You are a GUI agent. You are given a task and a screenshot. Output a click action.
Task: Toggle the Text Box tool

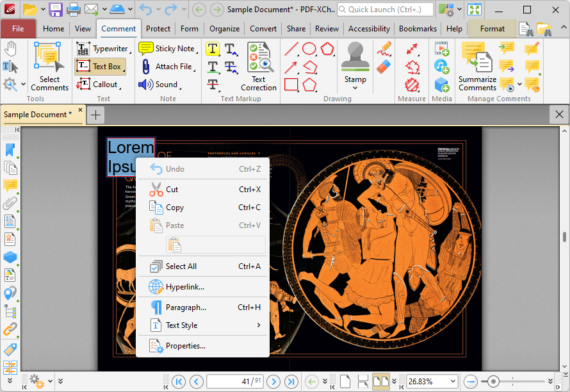tap(100, 67)
